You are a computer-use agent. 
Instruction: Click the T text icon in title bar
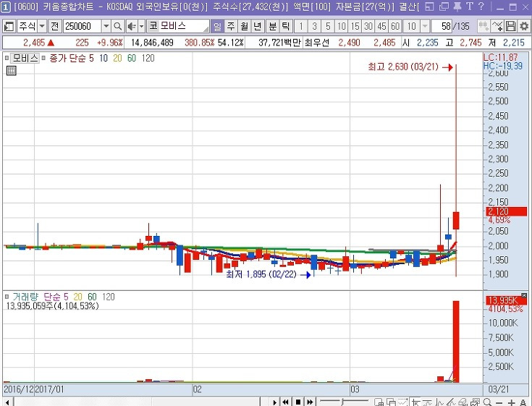470,7
